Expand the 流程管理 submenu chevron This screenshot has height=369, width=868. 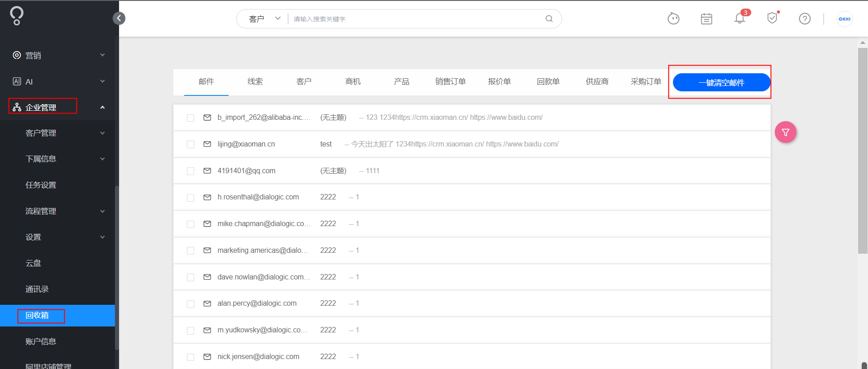103,211
